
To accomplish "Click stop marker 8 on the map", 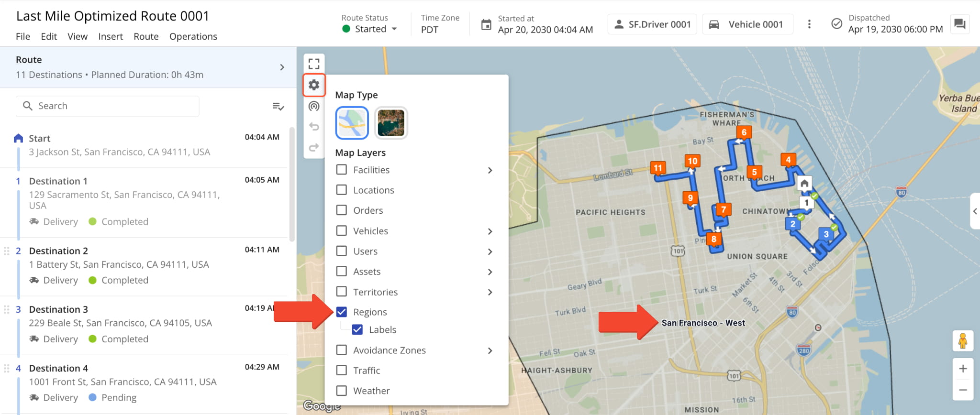I will [x=713, y=239].
